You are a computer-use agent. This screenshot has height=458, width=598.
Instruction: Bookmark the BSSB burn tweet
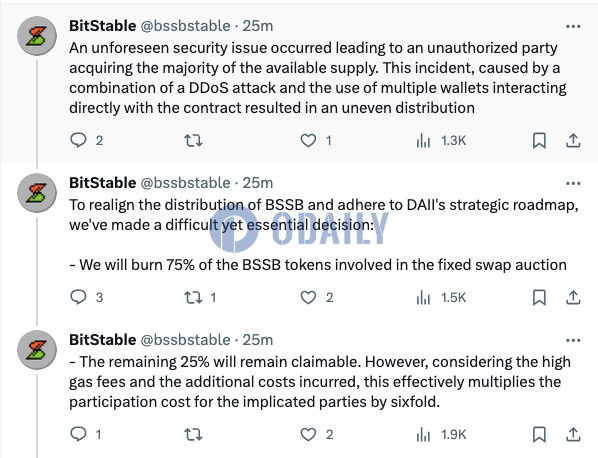pos(539,297)
